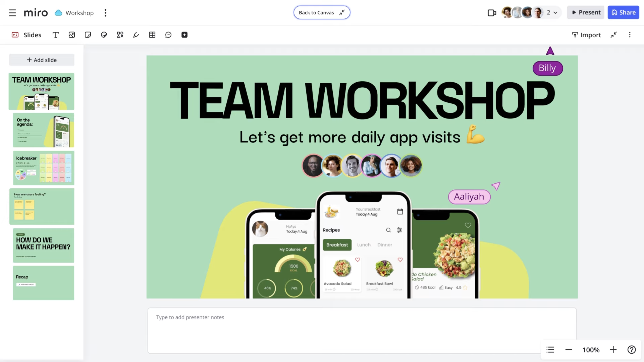Open the slides toolbar more options menu

(x=630, y=35)
